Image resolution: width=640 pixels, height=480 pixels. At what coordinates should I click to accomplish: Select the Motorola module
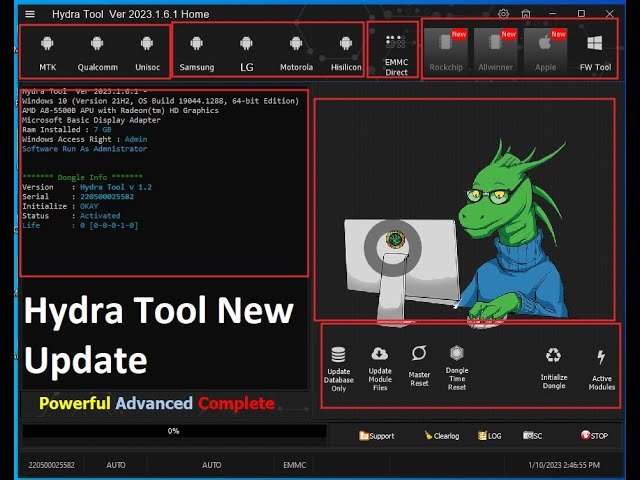(x=296, y=52)
